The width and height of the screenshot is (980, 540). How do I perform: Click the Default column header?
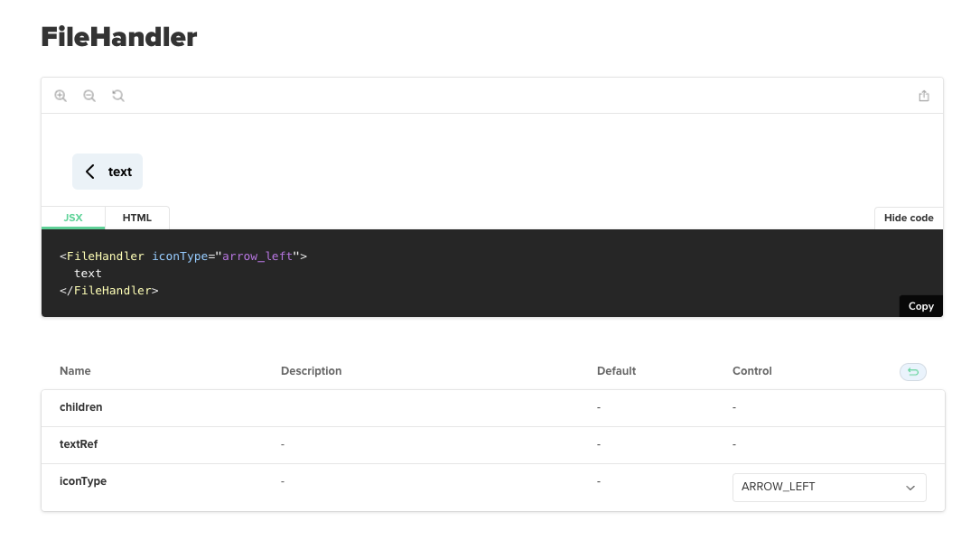click(616, 370)
